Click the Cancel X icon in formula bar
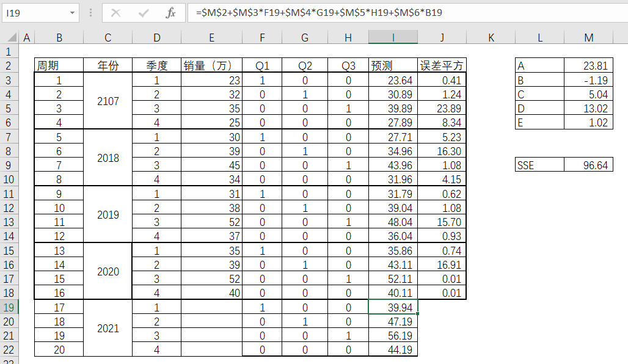Screen dimensions: 628x364 (x=116, y=13)
